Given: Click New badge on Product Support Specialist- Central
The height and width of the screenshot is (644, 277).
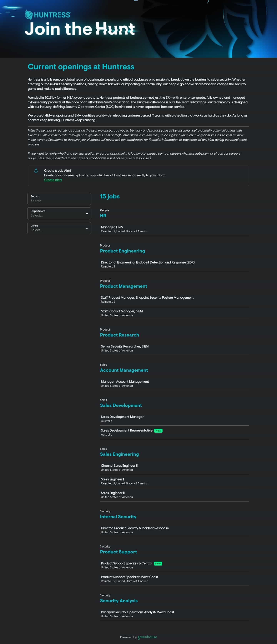Looking at the screenshot, I should point(158,563).
